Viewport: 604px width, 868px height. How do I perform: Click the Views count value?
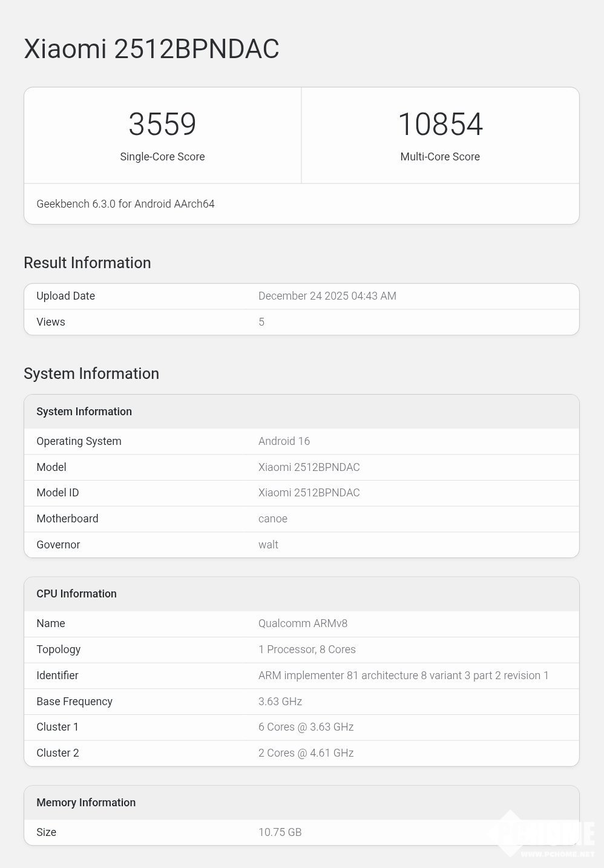261,322
